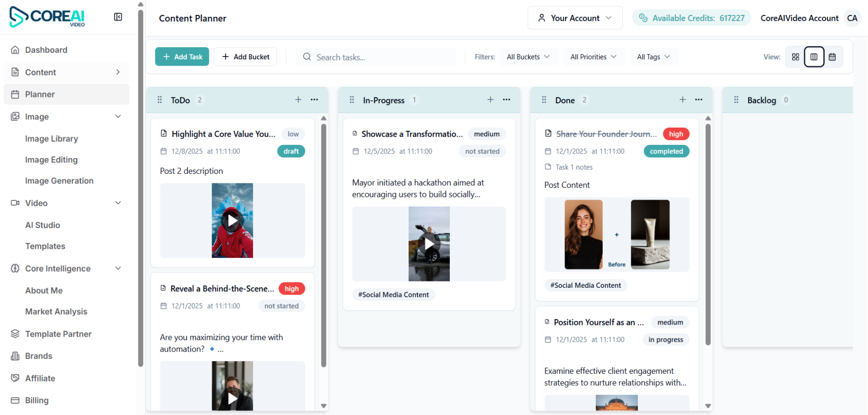Open the ToDo column three-dot menu
This screenshot has height=415, width=868.
(314, 100)
